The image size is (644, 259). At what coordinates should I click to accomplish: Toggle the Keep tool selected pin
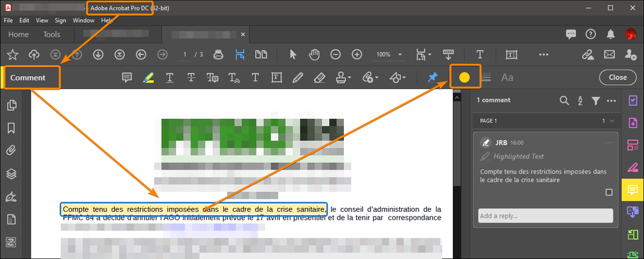pos(432,78)
